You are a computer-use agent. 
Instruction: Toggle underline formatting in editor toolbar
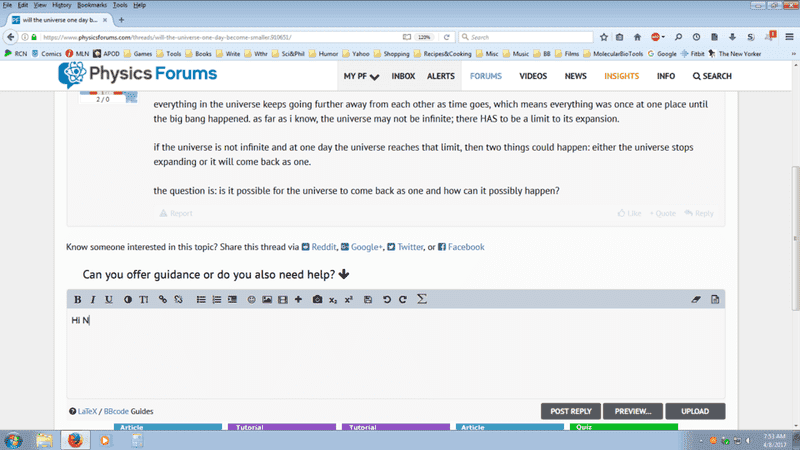[109, 300]
